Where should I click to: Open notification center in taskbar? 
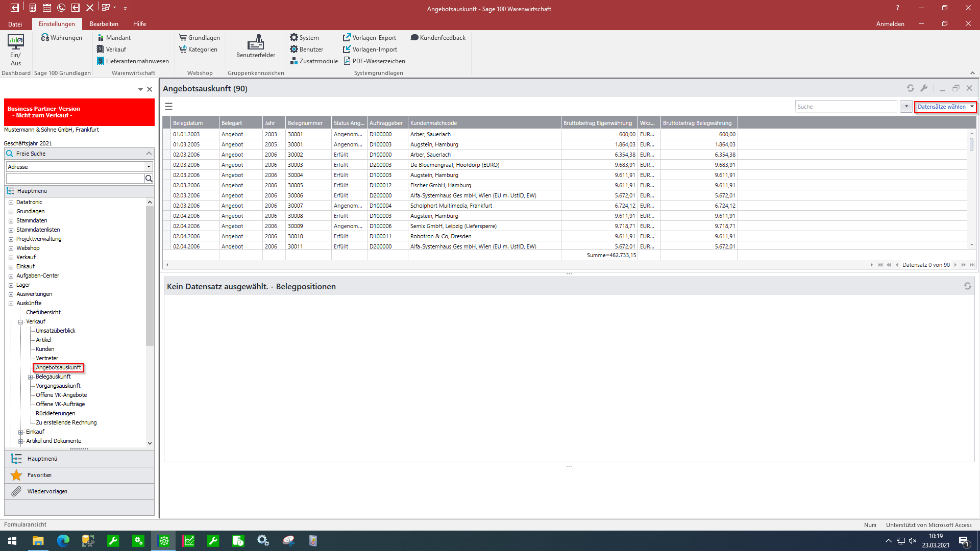click(x=964, y=541)
